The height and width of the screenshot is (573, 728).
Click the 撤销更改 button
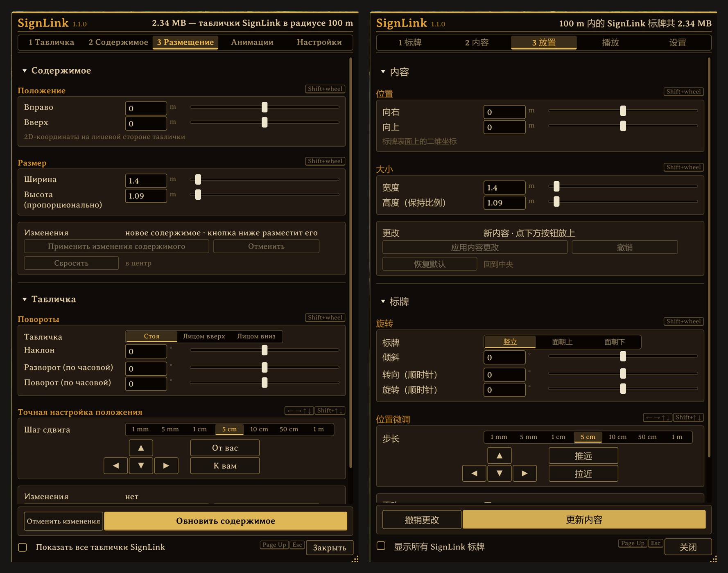click(422, 520)
